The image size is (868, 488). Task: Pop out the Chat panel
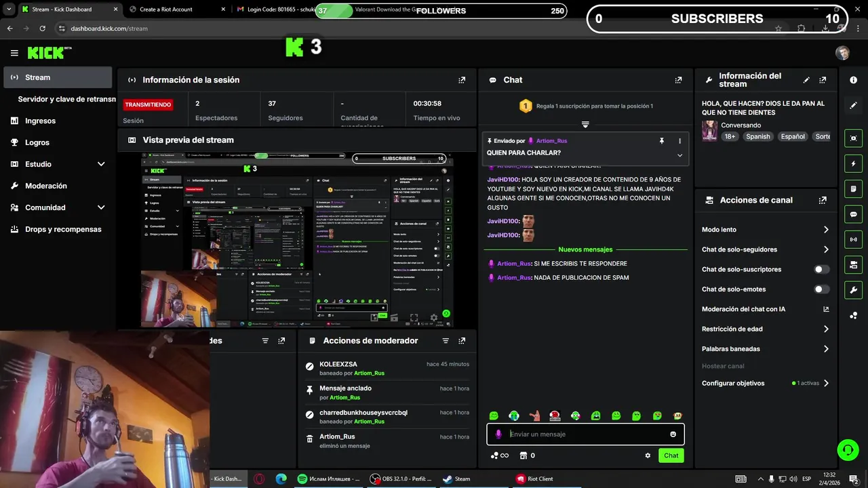[x=678, y=80]
